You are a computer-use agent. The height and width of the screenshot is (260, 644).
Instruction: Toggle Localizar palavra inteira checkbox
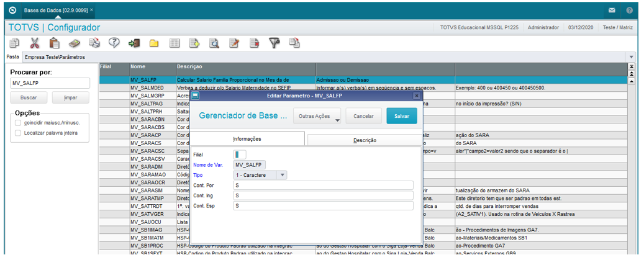[x=17, y=133]
